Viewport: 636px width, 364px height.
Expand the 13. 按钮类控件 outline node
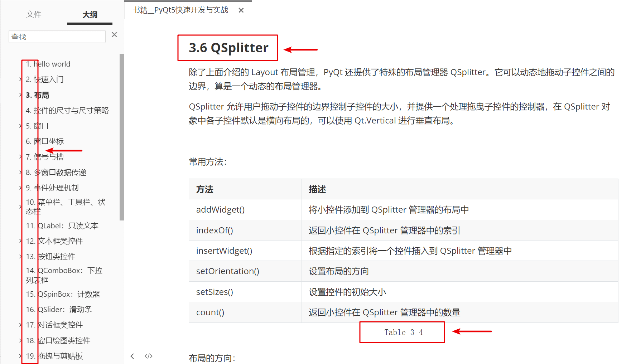coord(20,256)
